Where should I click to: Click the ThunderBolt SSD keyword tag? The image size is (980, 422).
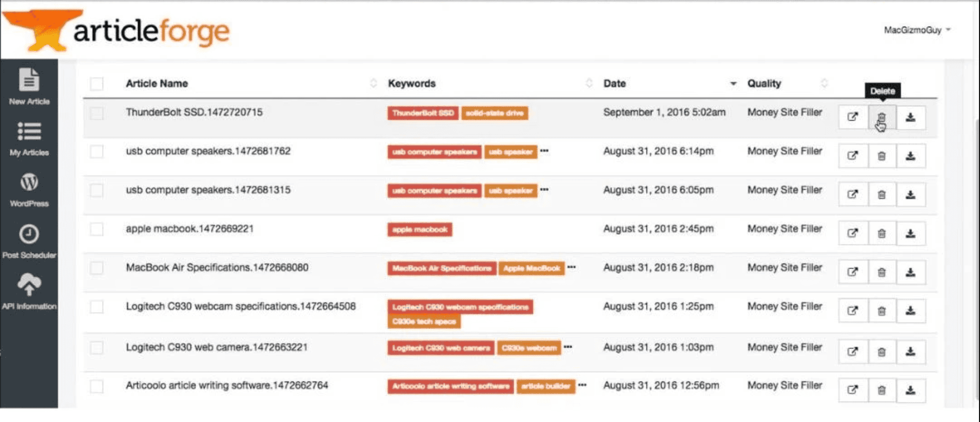click(x=423, y=113)
